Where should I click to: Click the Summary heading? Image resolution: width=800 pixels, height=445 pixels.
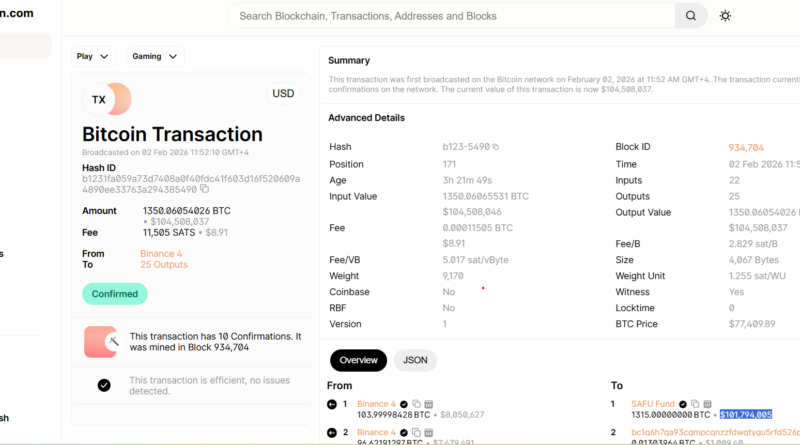pos(349,60)
